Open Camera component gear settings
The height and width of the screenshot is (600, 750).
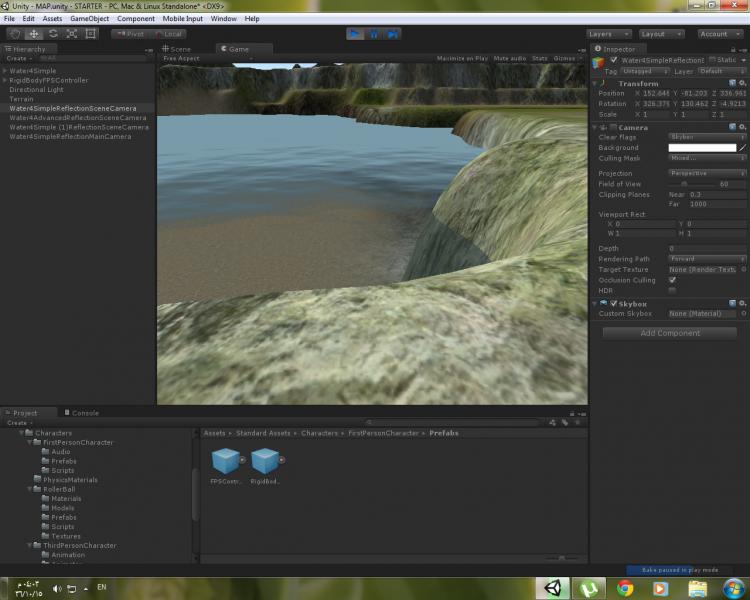(743, 128)
